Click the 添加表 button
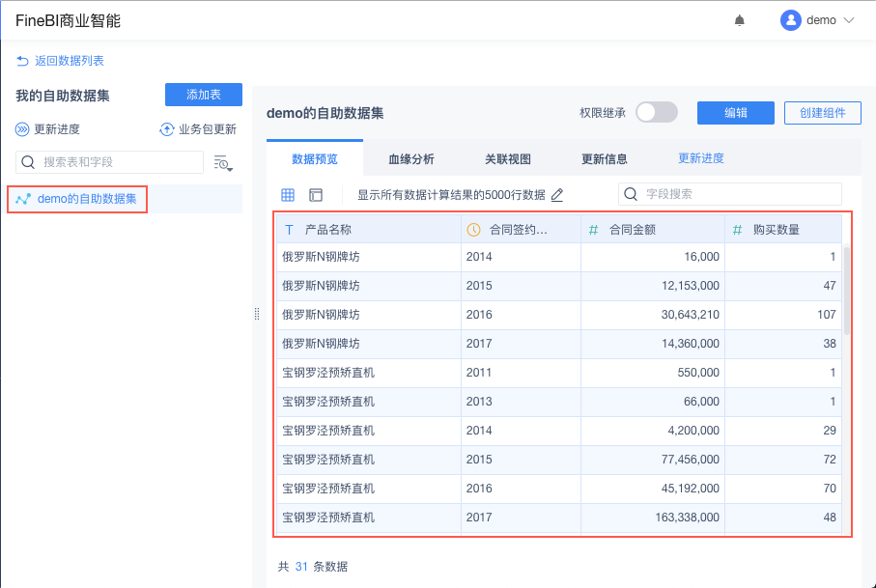This screenshot has width=876, height=588. (204, 95)
